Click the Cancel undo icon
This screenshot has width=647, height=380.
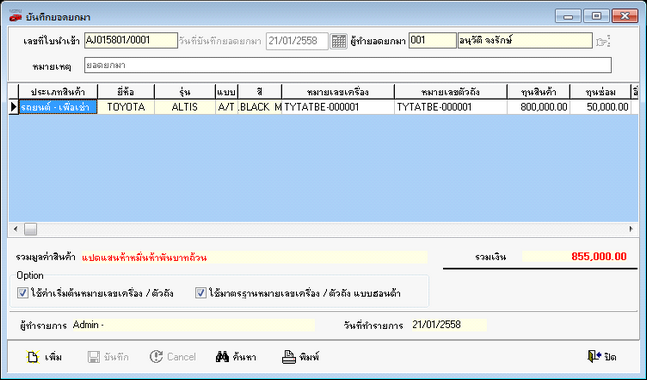156,357
